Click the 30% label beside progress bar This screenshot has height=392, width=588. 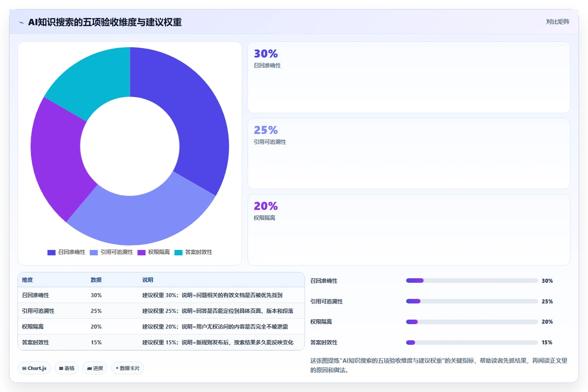[547, 281]
